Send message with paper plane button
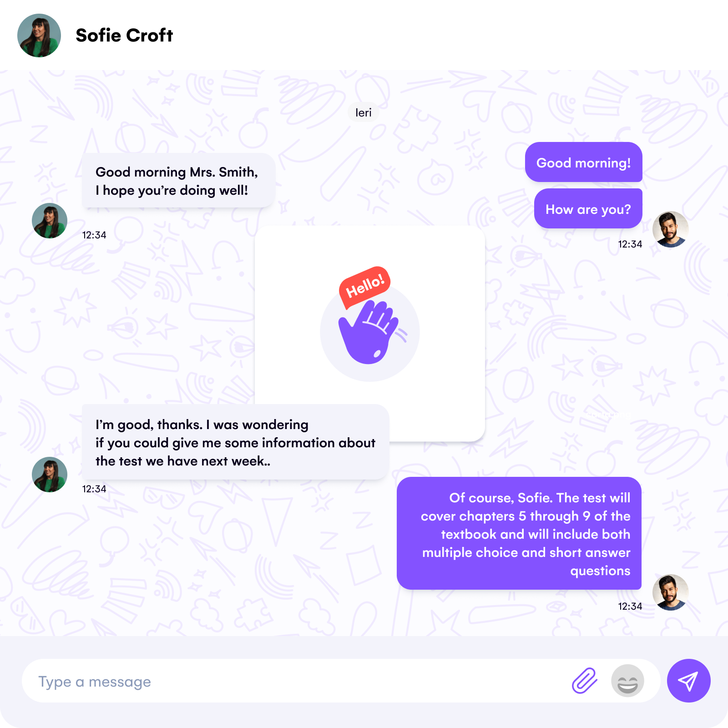The width and height of the screenshot is (728, 728). click(688, 681)
